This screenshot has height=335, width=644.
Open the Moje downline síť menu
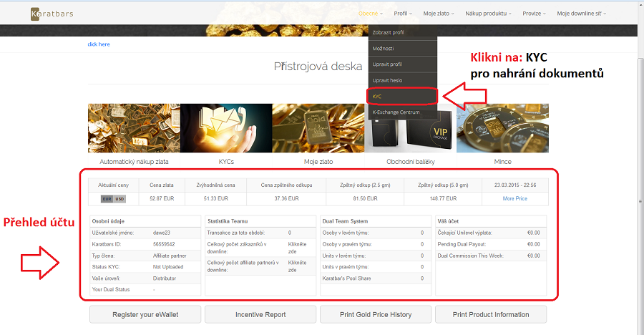pos(581,14)
